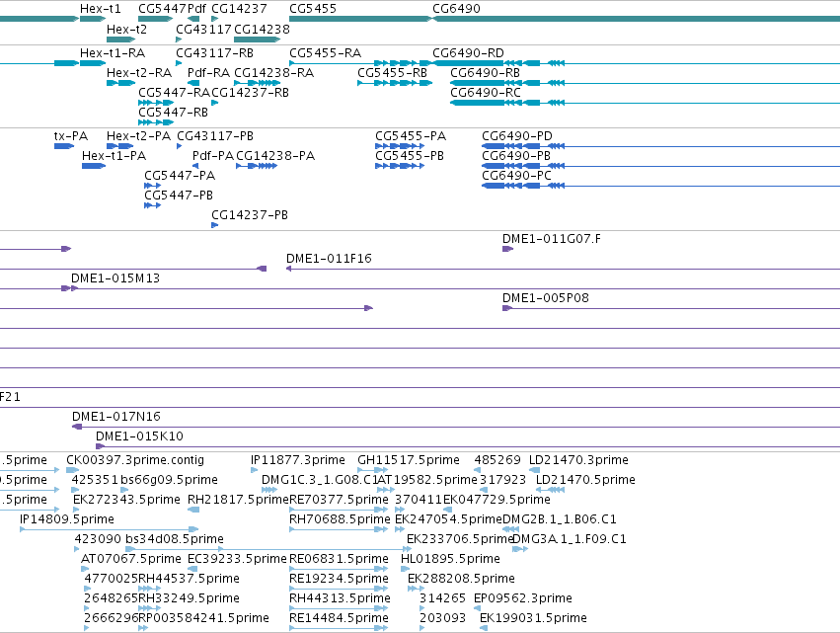Click EST DMG2B.1_1.B06.C1 label

[x=560, y=518]
